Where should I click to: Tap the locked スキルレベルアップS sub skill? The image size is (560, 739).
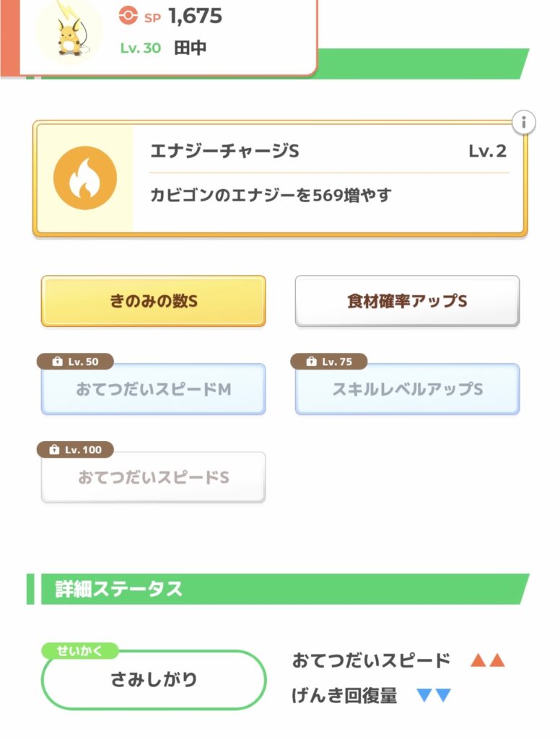(407, 390)
